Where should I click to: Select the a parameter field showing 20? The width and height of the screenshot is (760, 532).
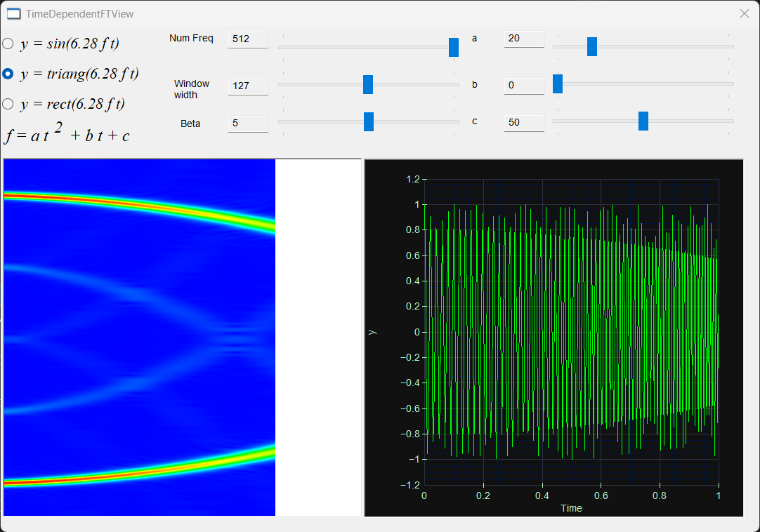pyautogui.click(x=524, y=39)
